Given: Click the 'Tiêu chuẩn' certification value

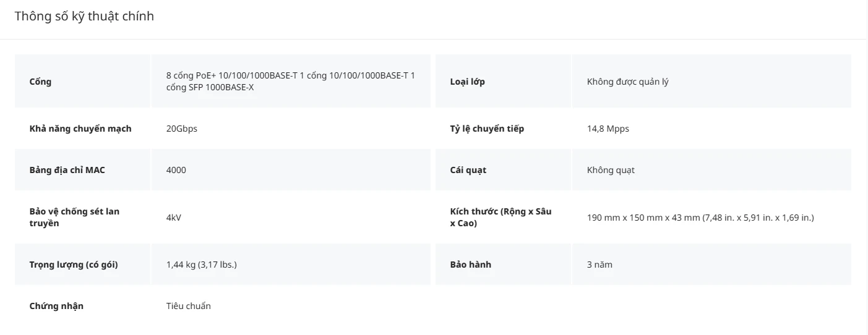Looking at the screenshot, I should tap(189, 306).
